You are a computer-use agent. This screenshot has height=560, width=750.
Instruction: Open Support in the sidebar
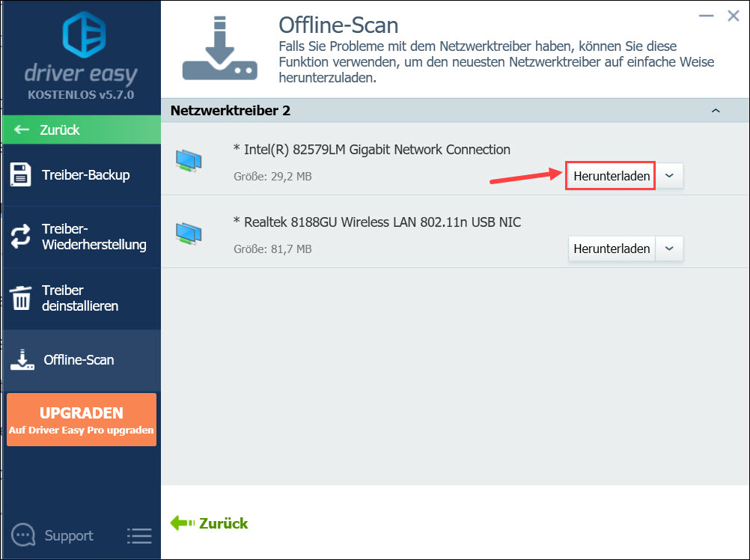(52, 535)
